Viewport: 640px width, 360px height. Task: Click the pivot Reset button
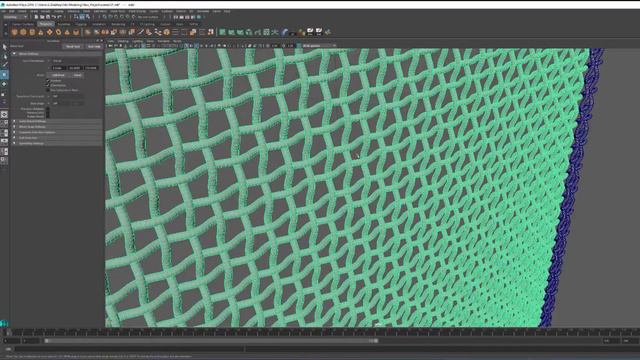point(77,75)
